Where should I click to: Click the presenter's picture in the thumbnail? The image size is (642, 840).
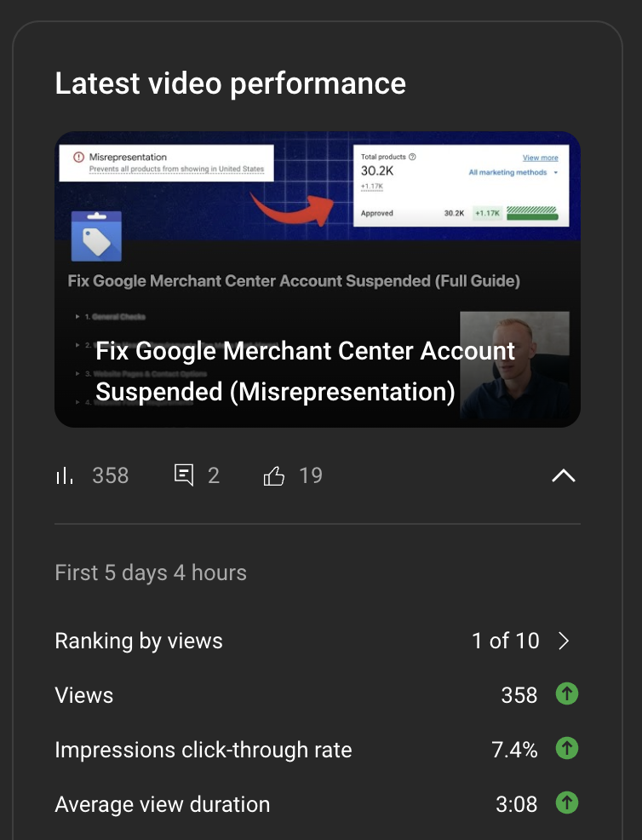click(x=514, y=365)
